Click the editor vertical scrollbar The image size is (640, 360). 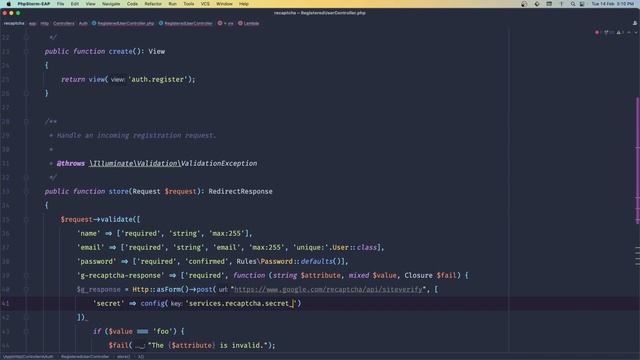pyautogui.click(x=637, y=160)
